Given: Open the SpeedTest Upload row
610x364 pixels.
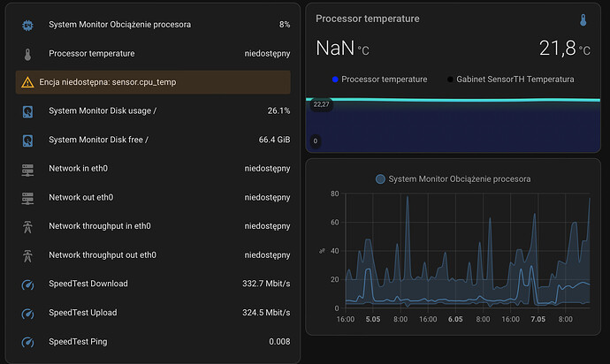Looking at the screenshot, I should click(x=153, y=312).
